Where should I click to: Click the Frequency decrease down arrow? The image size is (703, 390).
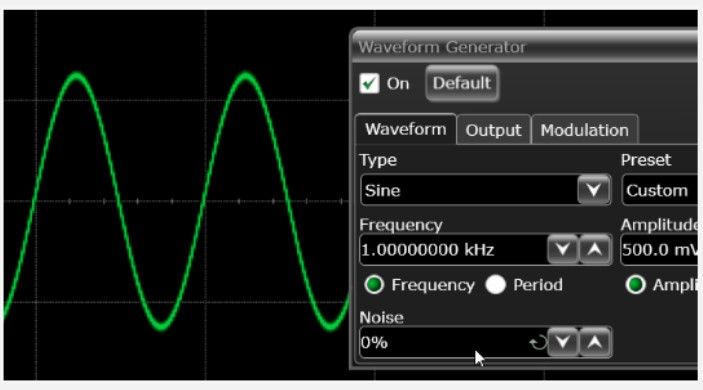coord(563,249)
